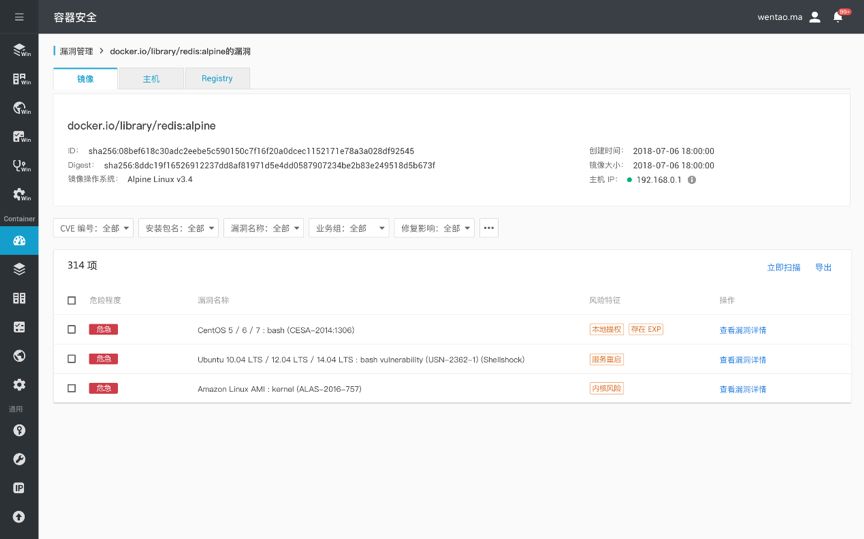The width and height of the screenshot is (864, 539).
Task: Expand the 业务组 filter dropdown
Action: (349, 228)
